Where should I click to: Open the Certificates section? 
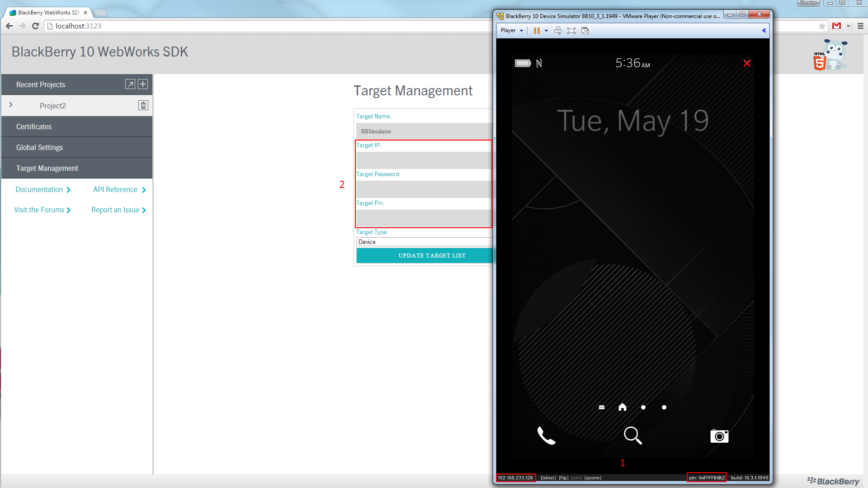coord(77,127)
